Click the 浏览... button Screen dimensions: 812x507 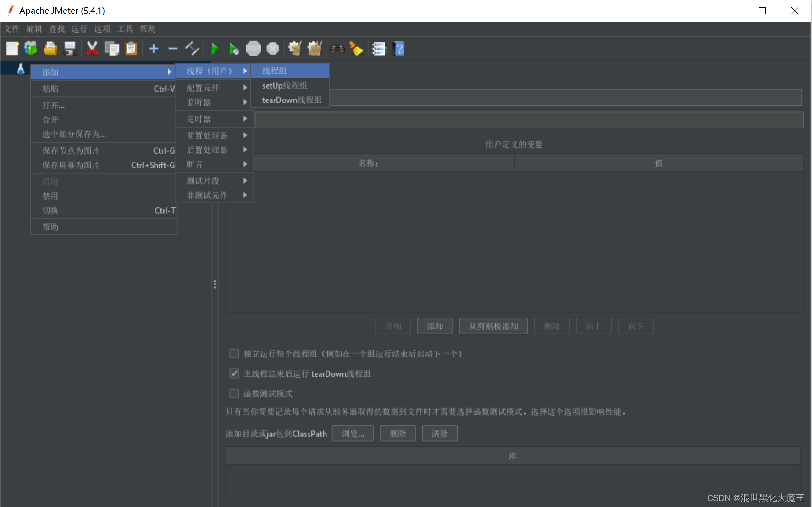[353, 434]
